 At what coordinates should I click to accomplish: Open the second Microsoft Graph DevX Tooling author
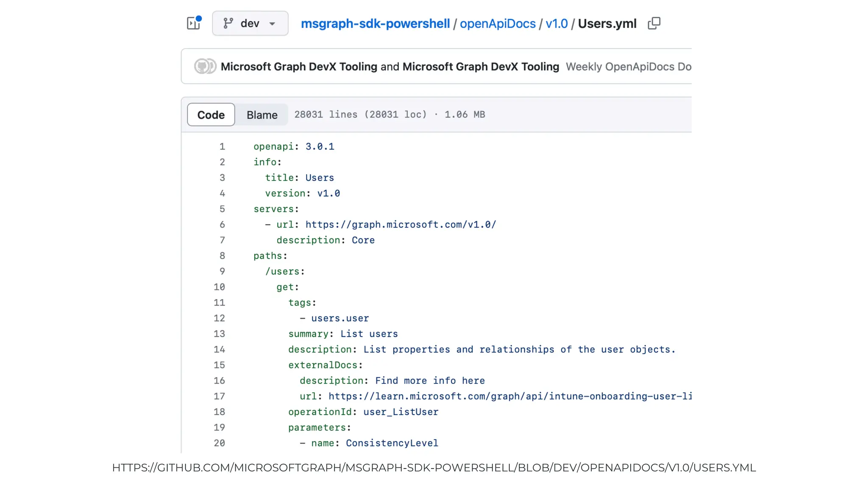coord(481,67)
